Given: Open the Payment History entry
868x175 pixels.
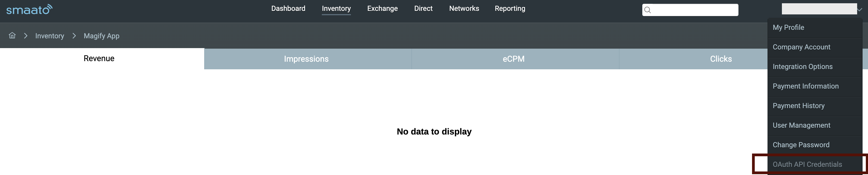Looking at the screenshot, I should [798, 106].
